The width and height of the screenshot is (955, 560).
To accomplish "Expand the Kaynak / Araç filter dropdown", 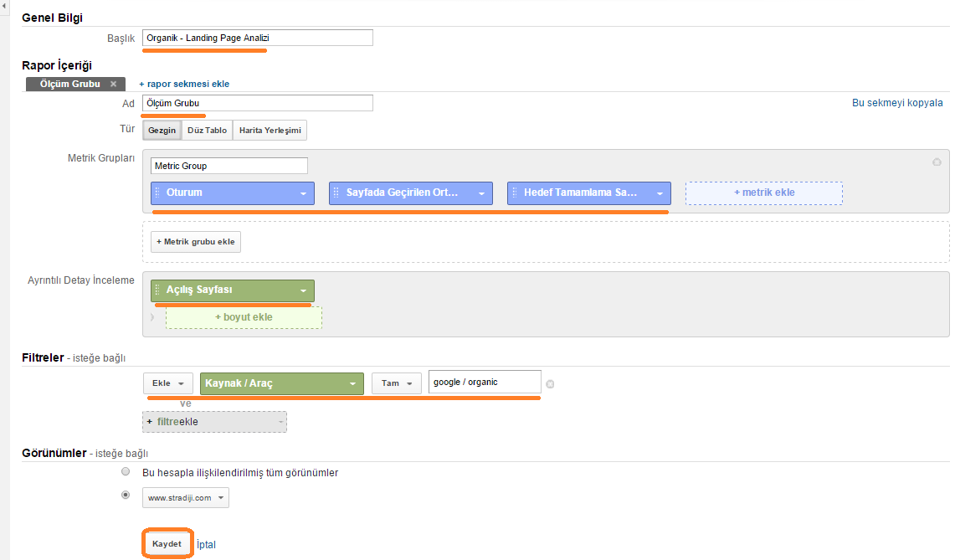I will coord(352,383).
